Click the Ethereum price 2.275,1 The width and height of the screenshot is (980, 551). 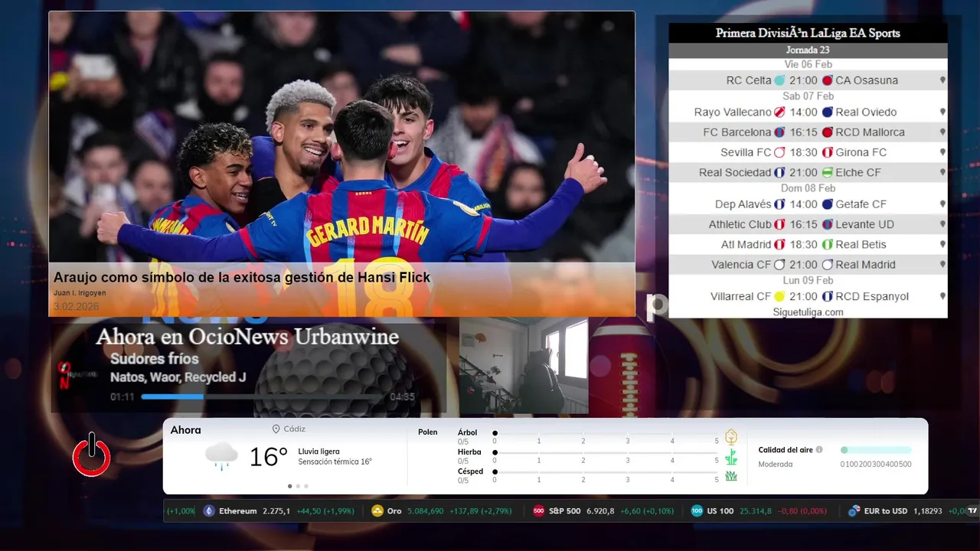[276, 511]
